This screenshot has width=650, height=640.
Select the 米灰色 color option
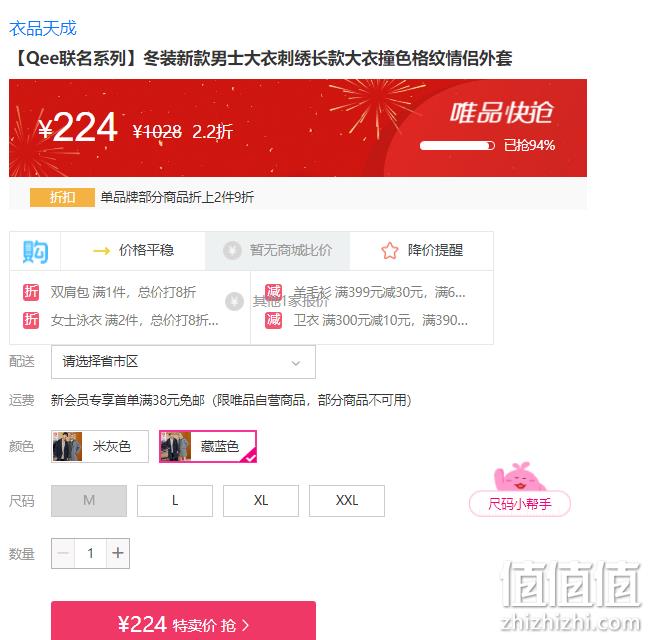tap(99, 446)
